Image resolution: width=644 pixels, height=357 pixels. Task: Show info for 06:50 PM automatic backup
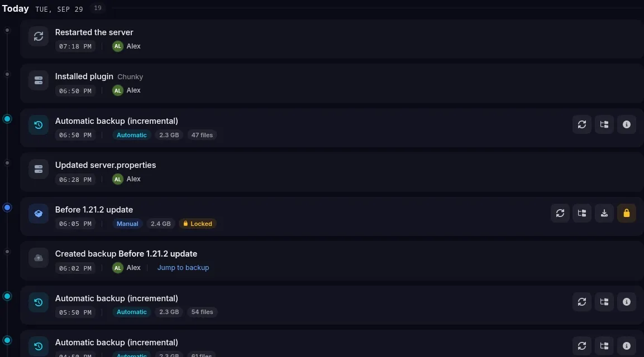tap(626, 124)
